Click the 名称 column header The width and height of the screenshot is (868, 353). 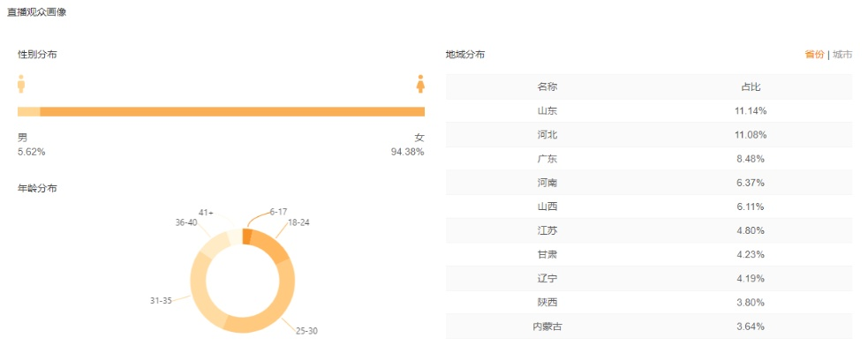547,87
